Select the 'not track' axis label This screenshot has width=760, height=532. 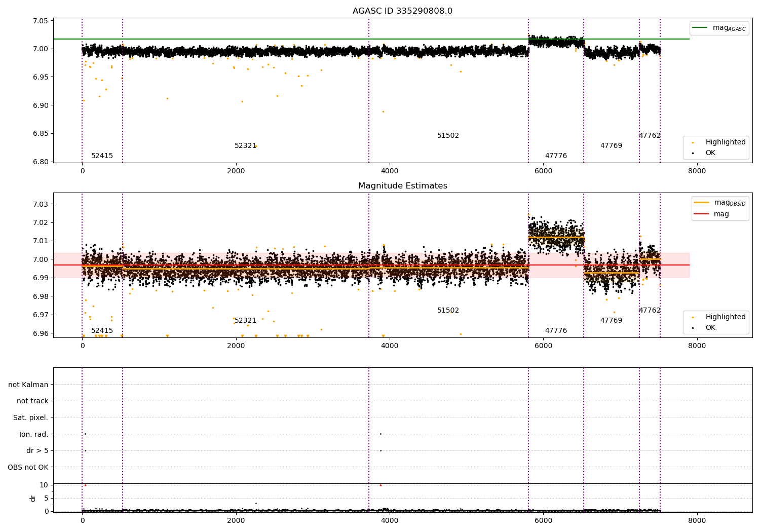(x=32, y=401)
